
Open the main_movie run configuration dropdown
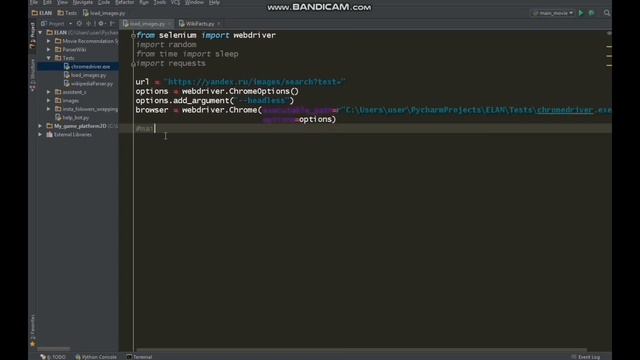553,13
